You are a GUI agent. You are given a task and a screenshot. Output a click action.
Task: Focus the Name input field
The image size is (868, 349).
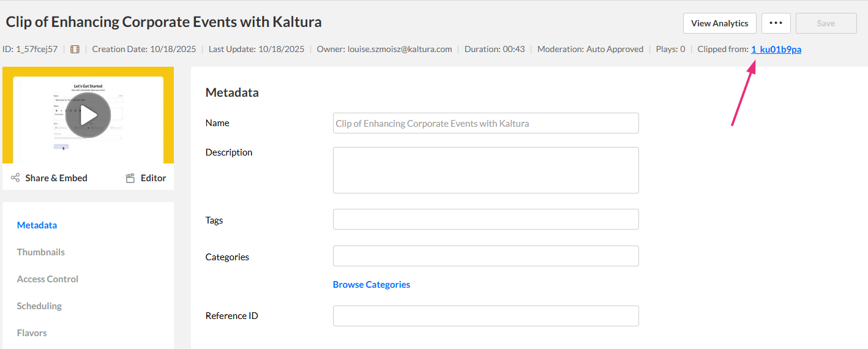tap(486, 123)
